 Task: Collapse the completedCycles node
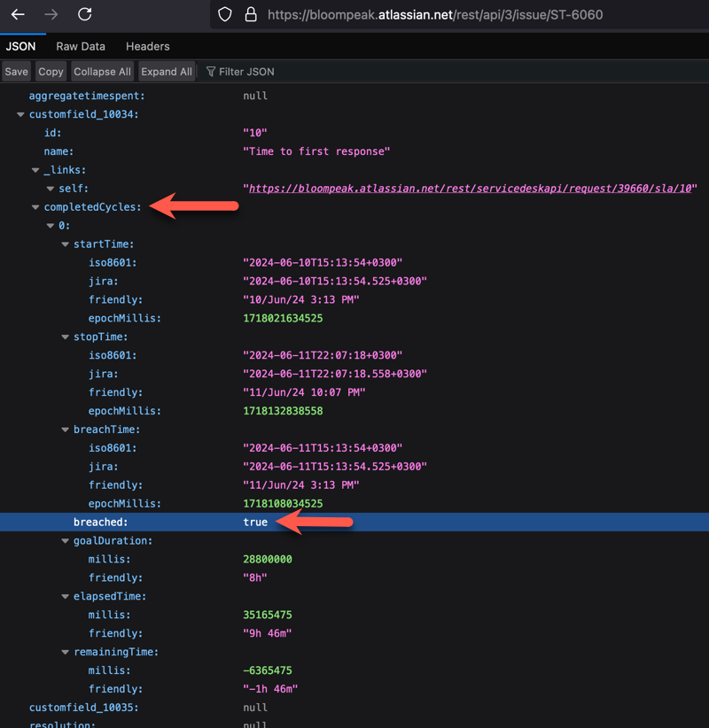point(35,207)
